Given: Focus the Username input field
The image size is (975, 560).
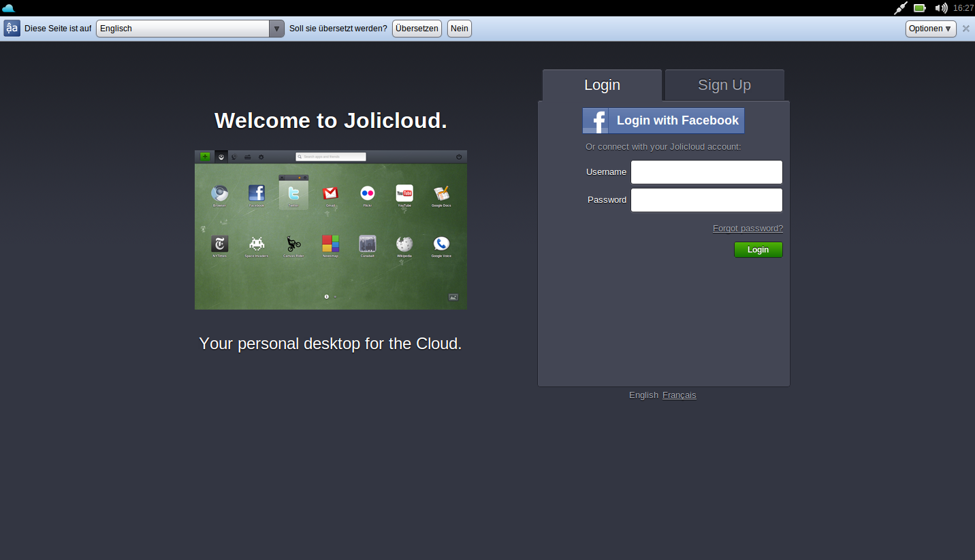Looking at the screenshot, I should pyautogui.click(x=707, y=172).
